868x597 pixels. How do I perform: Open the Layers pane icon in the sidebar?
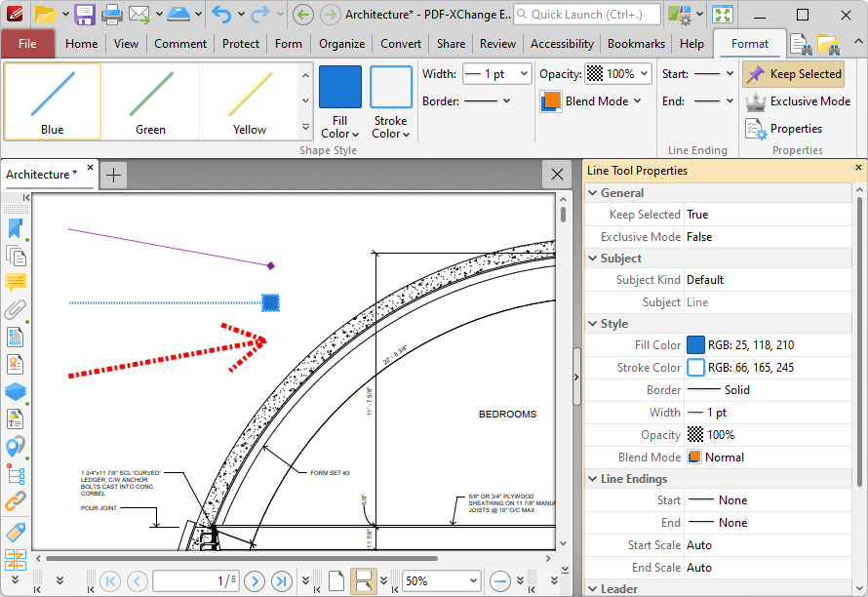[x=16, y=391]
